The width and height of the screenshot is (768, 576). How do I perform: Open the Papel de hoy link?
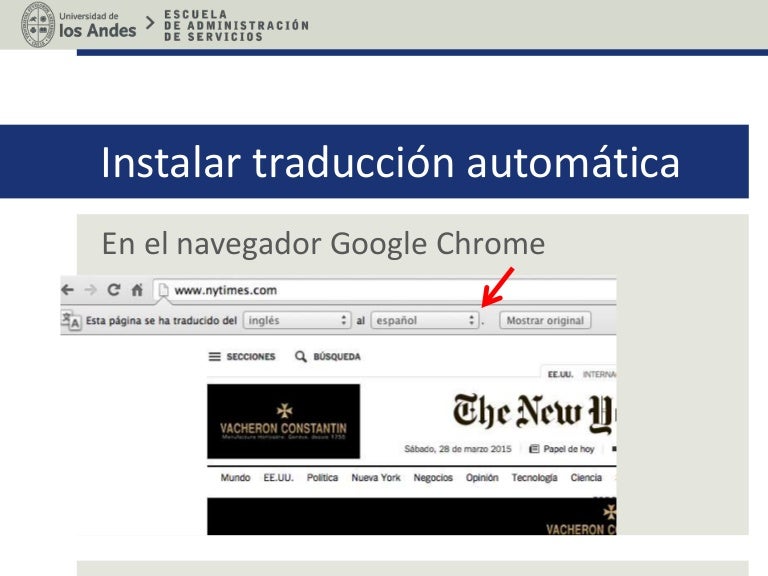tap(569, 449)
